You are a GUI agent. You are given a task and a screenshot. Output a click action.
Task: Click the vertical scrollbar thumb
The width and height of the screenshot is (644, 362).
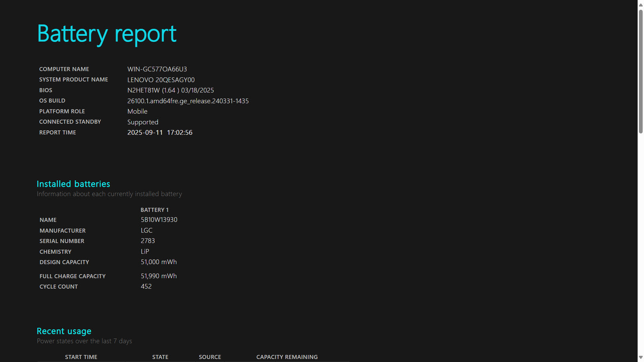(x=641, y=72)
